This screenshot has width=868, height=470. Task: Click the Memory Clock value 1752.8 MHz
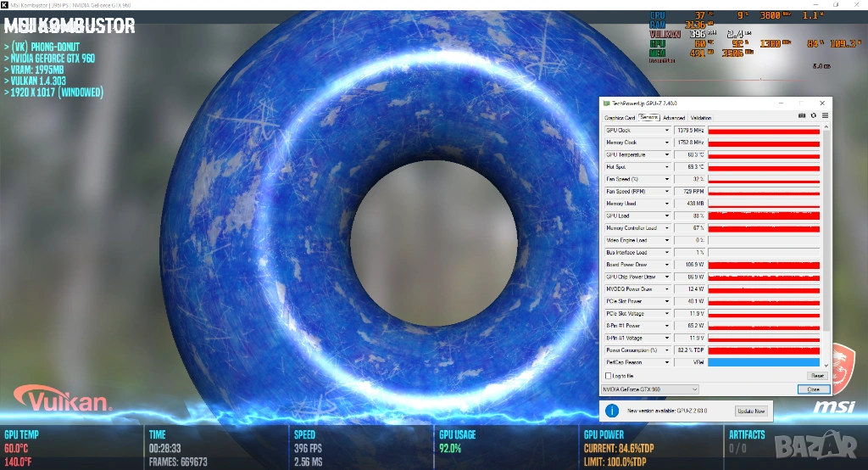click(x=690, y=143)
